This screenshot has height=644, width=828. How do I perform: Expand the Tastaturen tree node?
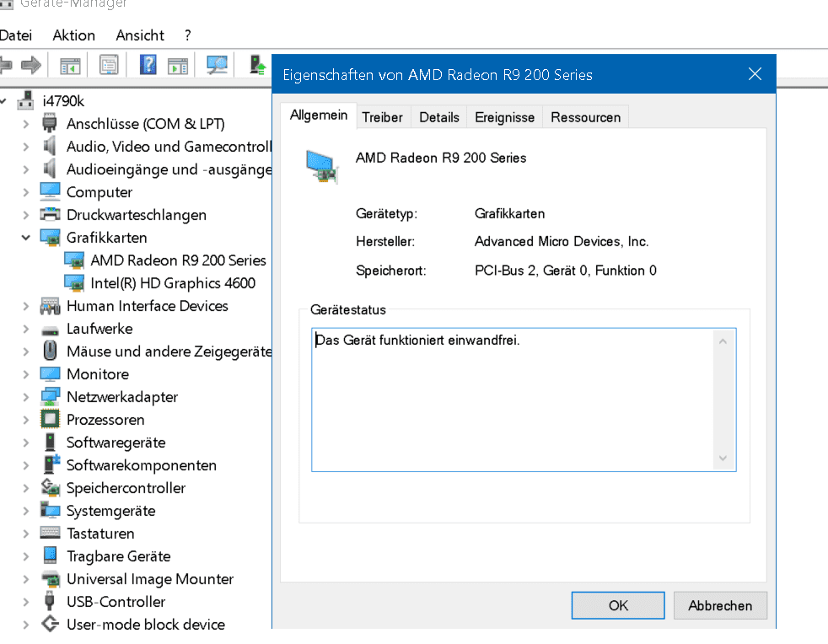26,534
